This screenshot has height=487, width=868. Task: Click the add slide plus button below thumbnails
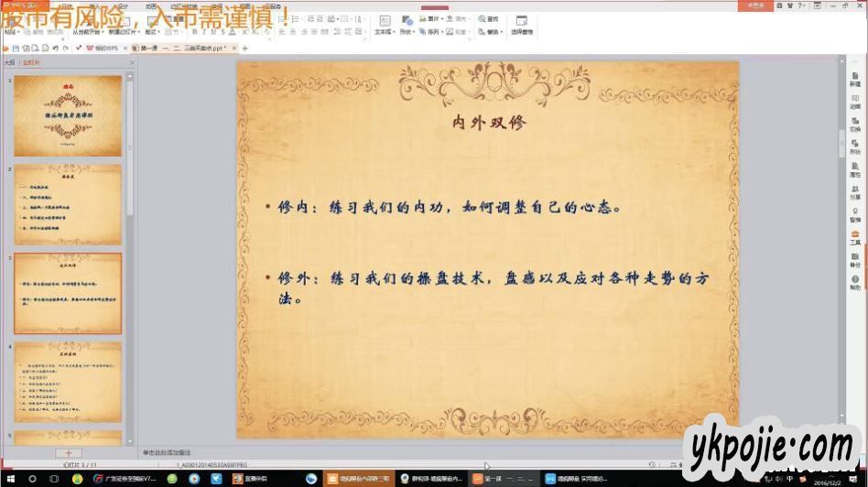[68, 452]
